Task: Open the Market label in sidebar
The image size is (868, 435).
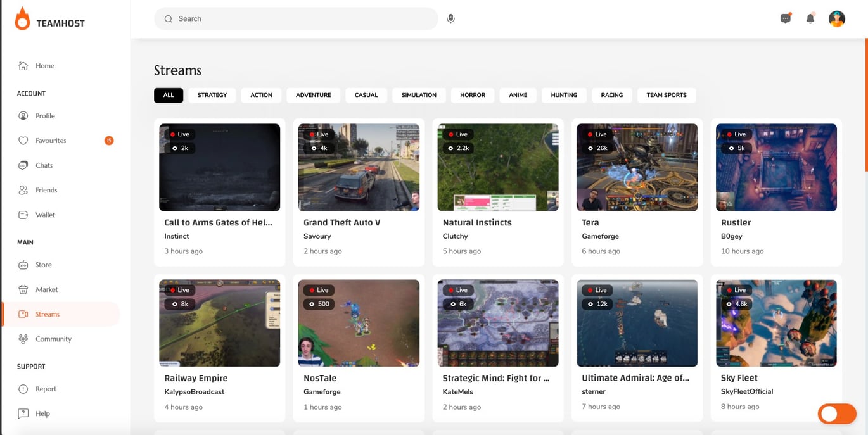Action: [47, 289]
